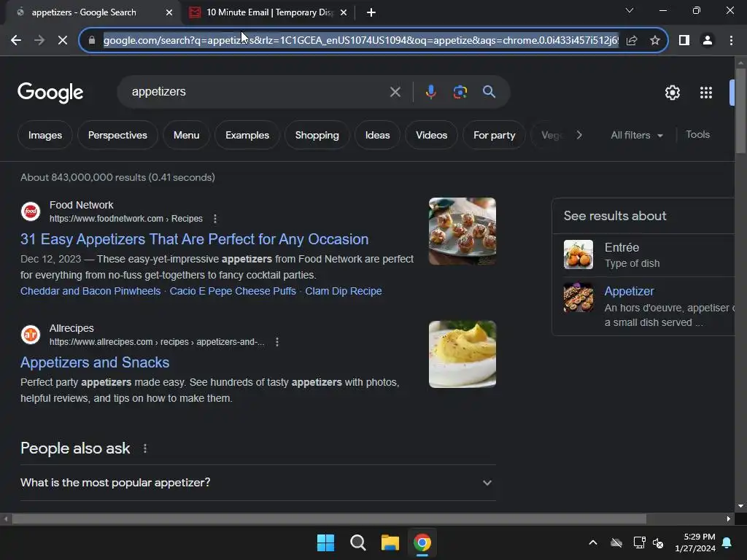Click the magnifier search button
The image size is (747, 560).
click(x=489, y=92)
